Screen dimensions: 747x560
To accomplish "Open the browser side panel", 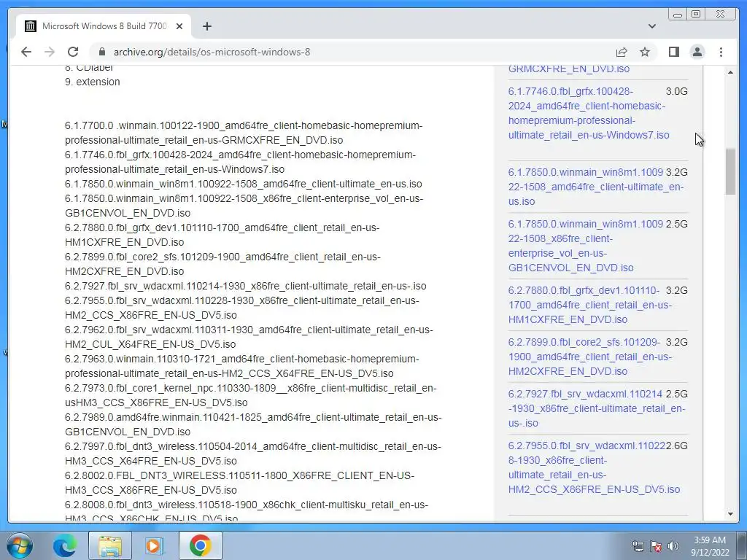I will point(673,52).
